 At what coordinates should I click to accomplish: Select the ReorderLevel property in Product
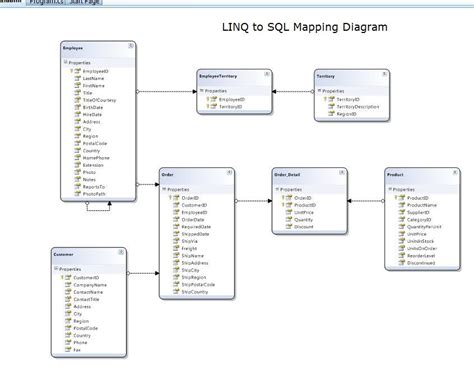(x=421, y=256)
